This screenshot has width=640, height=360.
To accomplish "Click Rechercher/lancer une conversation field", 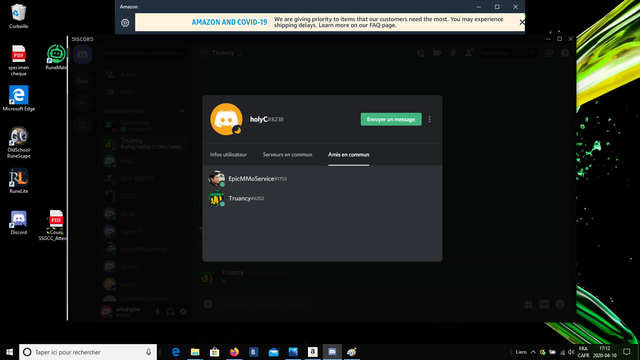I will pyautogui.click(x=144, y=53).
